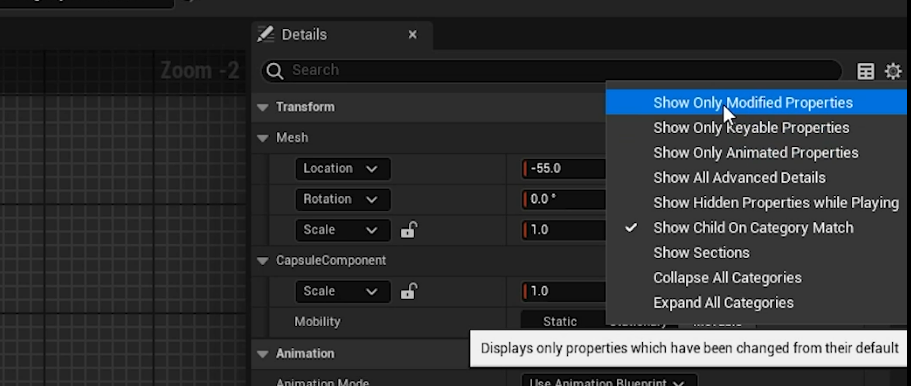Collapse the Animation category arrow

(x=263, y=354)
